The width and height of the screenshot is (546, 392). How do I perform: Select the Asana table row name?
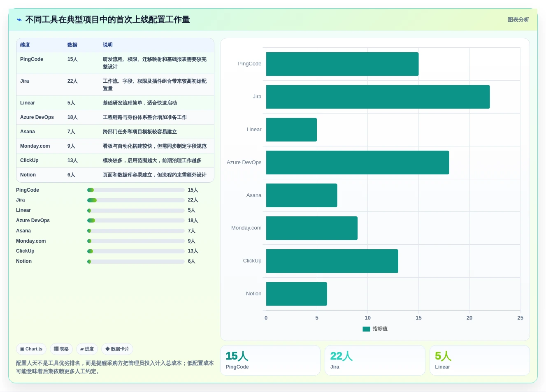coord(28,132)
